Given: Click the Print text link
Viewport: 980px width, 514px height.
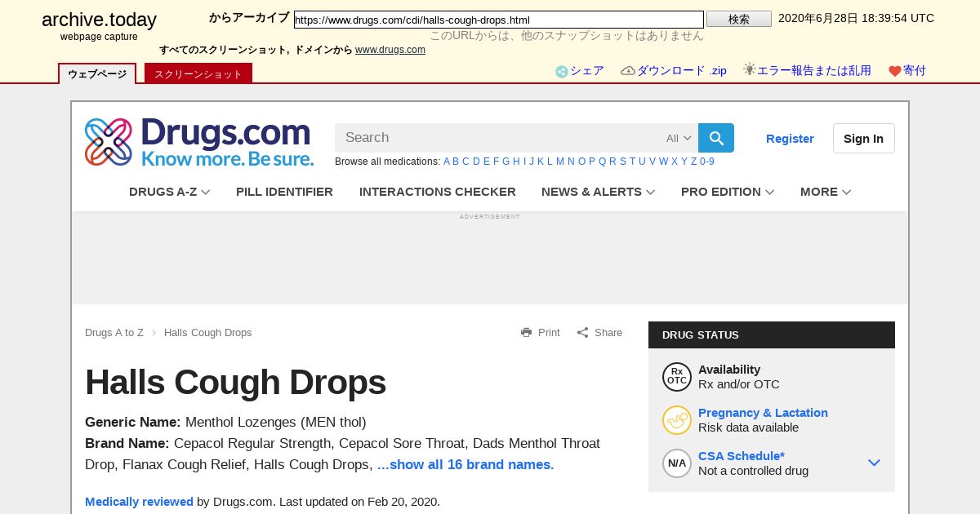Looking at the screenshot, I should point(549,333).
